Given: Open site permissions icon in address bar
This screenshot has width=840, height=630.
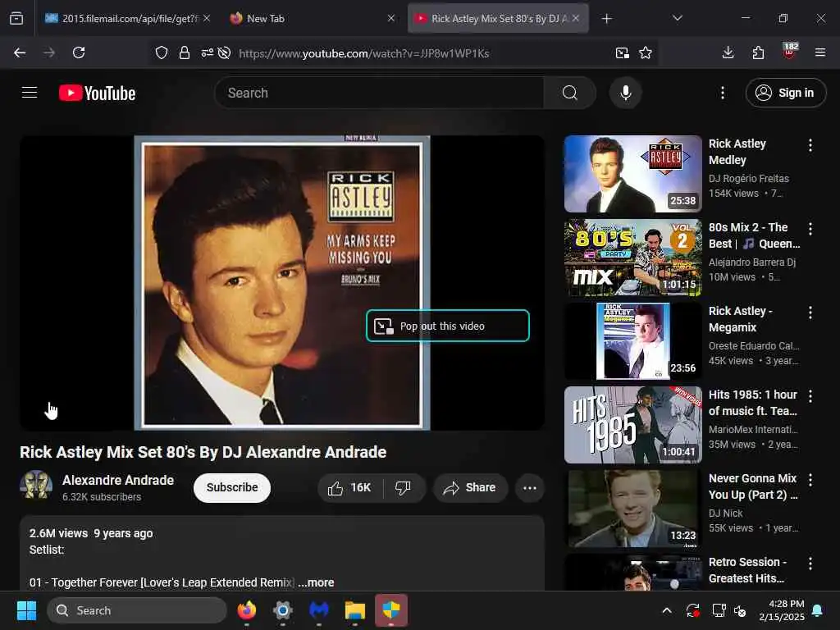Looking at the screenshot, I should [x=207, y=52].
